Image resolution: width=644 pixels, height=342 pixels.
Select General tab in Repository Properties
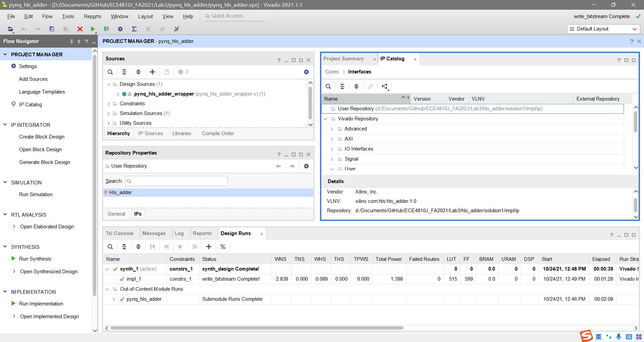(116, 214)
